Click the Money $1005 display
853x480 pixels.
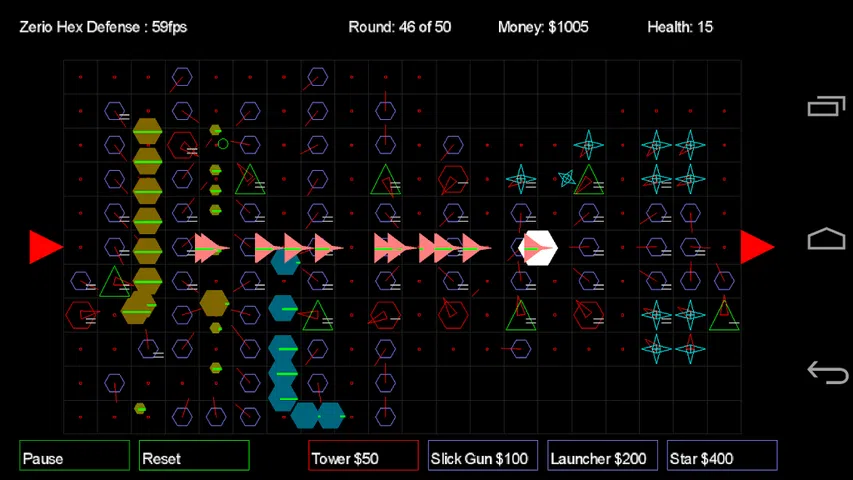(x=543, y=27)
